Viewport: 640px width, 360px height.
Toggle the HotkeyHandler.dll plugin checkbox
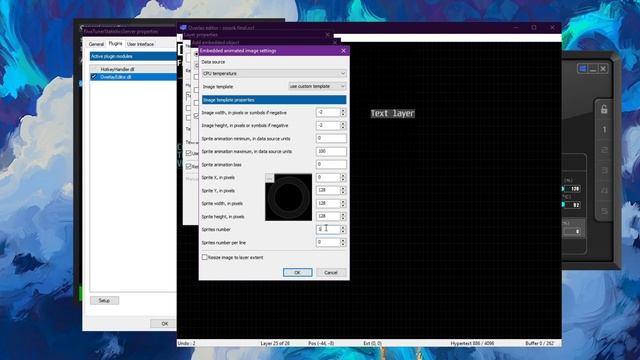[x=94, y=70]
